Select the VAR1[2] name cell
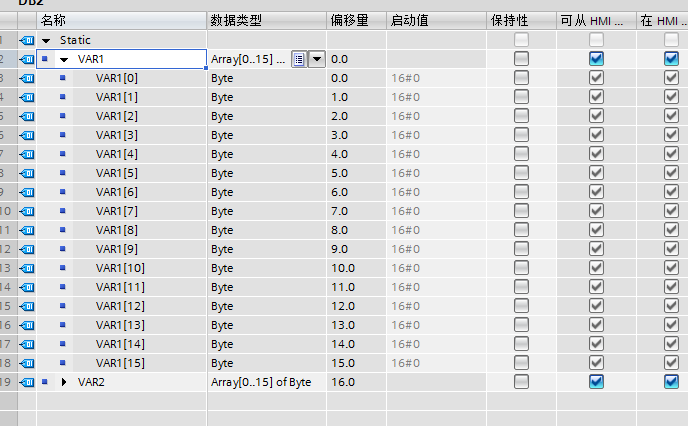This screenshot has height=426, width=688. pos(140,116)
